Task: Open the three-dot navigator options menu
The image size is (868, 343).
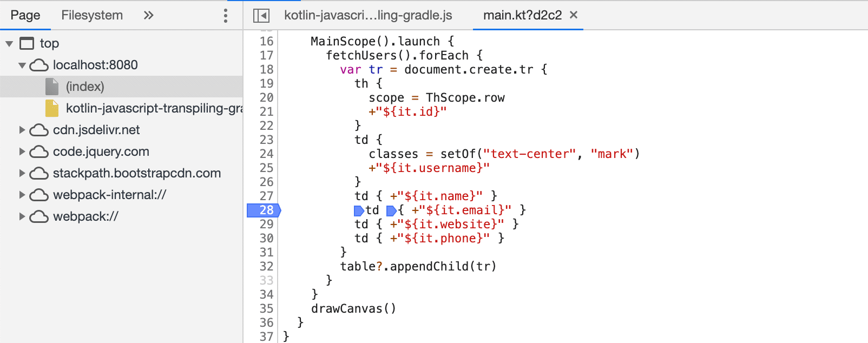Action: coord(226,15)
